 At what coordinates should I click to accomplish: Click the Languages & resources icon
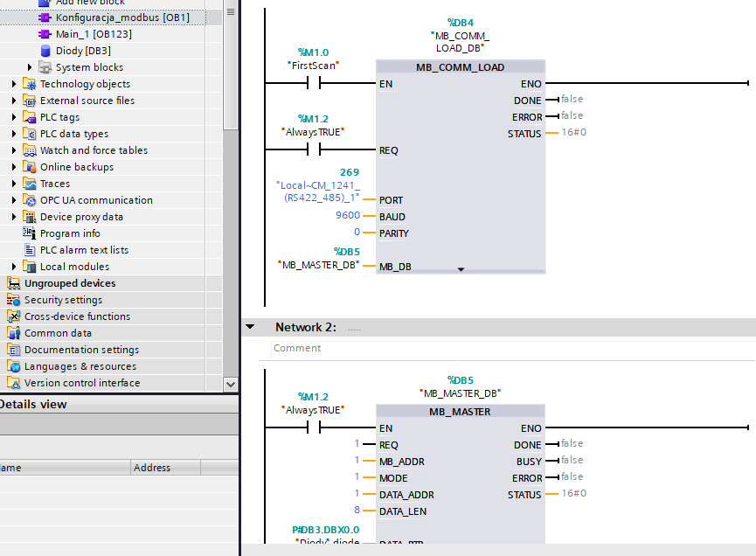click(x=14, y=366)
